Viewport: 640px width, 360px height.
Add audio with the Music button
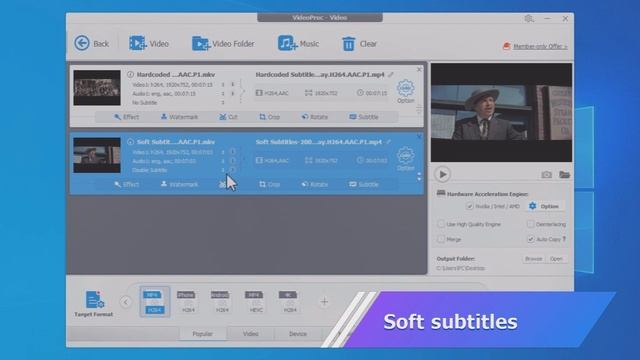[x=298, y=43]
